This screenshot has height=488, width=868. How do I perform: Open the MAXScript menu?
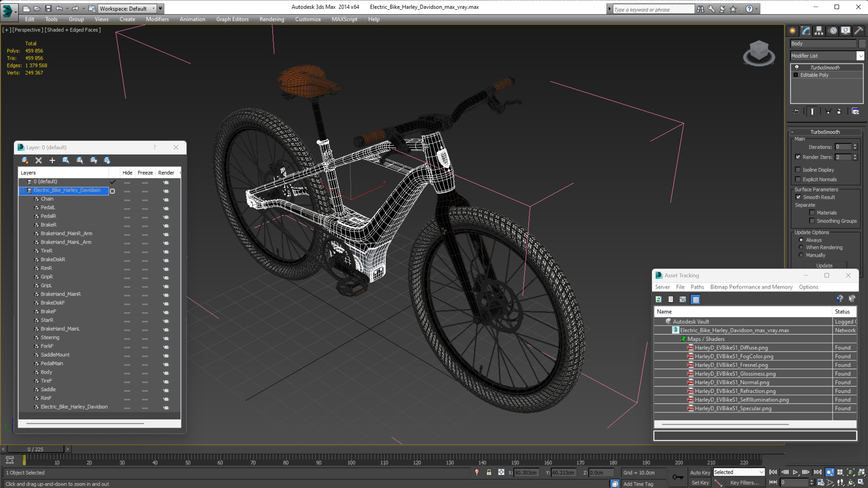(344, 19)
